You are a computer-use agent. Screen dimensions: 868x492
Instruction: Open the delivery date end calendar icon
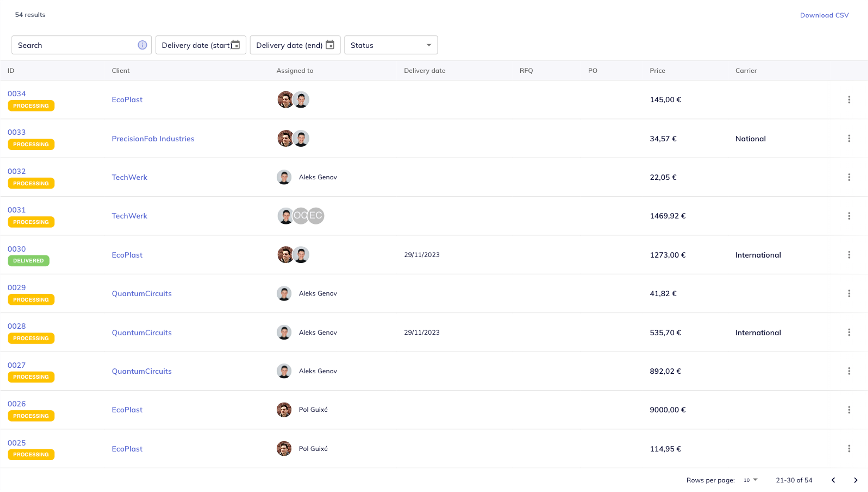[x=330, y=45]
